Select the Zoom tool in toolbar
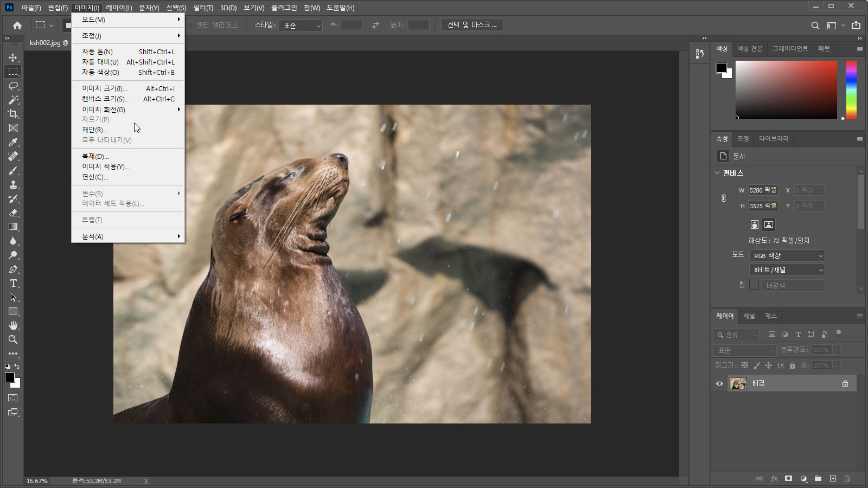The height and width of the screenshot is (488, 868). click(13, 339)
